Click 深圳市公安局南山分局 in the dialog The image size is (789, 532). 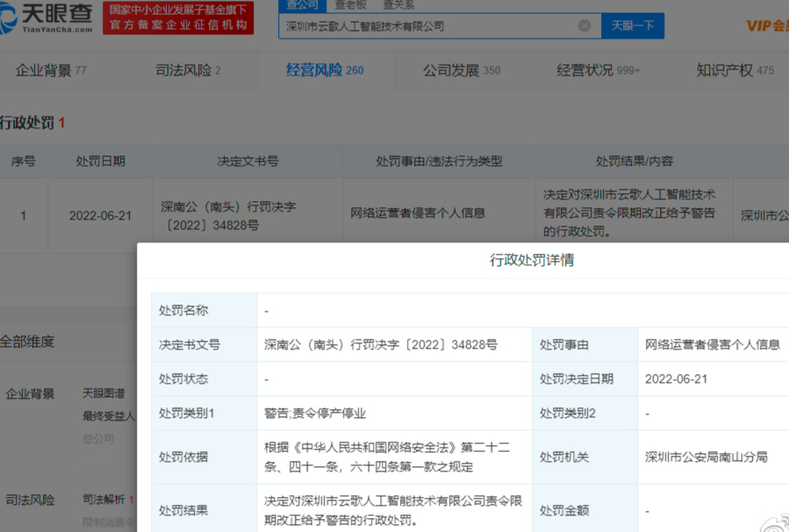click(x=707, y=457)
